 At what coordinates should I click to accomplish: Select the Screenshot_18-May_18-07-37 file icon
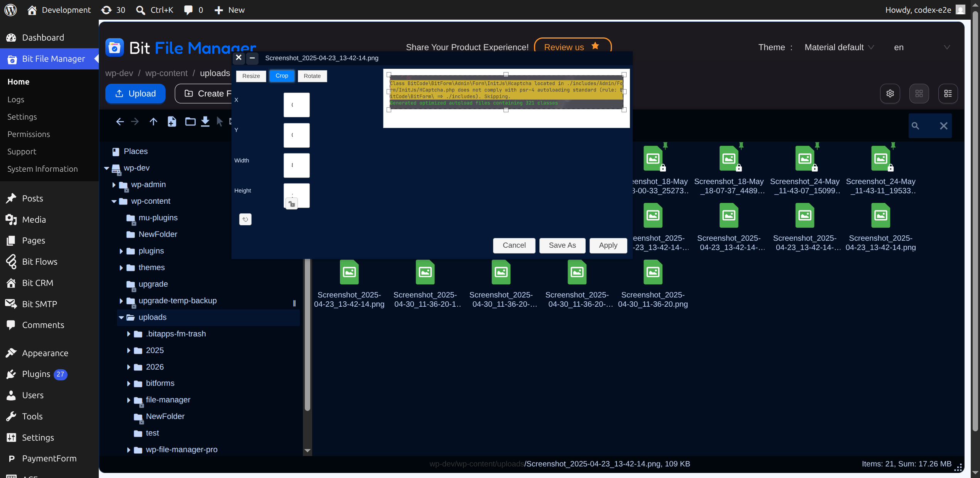pyautogui.click(x=729, y=159)
